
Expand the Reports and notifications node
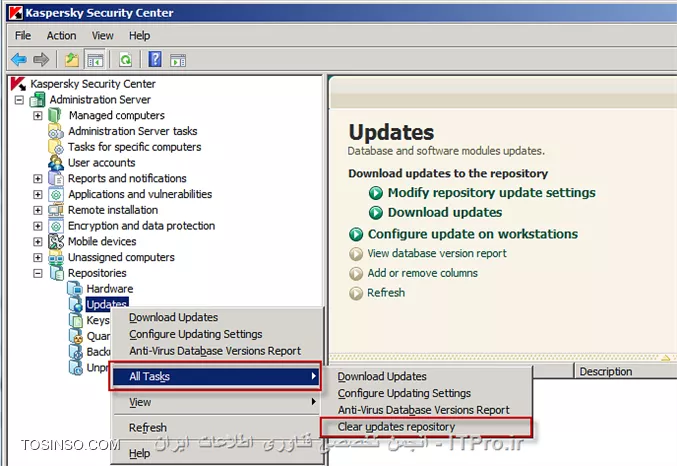(38, 179)
